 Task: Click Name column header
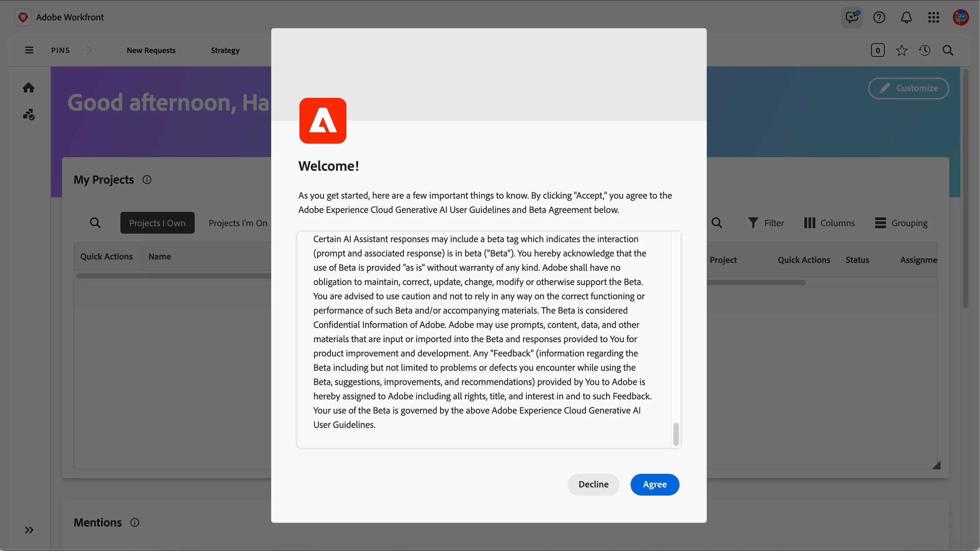(x=159, y=256)
